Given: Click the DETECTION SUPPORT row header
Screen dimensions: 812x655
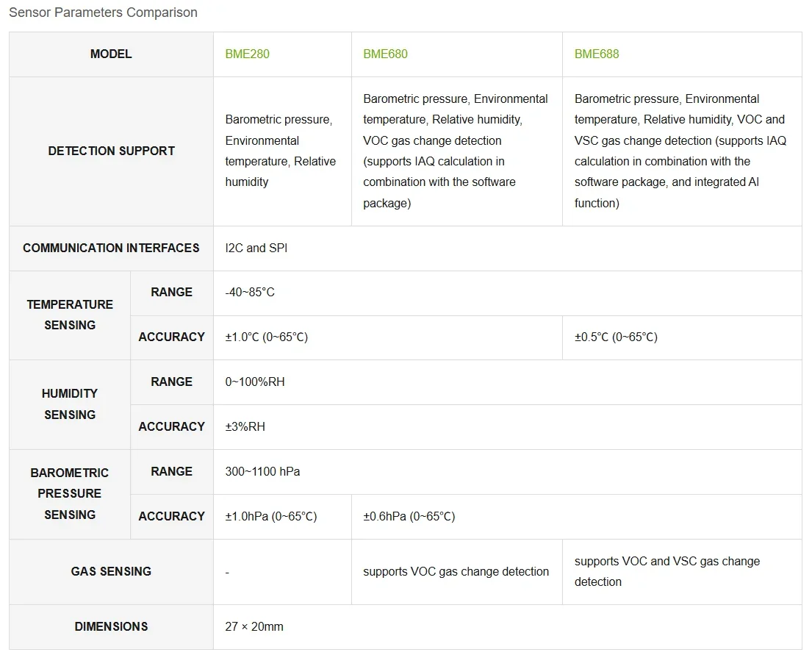Looking at the screenshot, I should coord(111,151).
